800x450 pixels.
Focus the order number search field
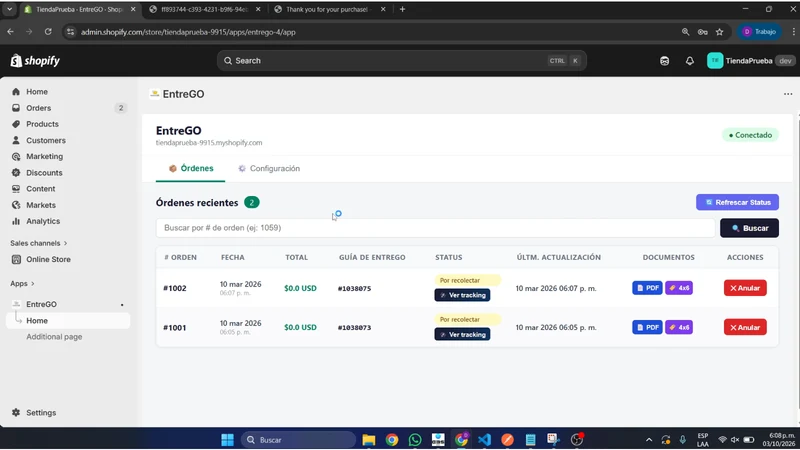pyautogui.click(x=436, y=228)
